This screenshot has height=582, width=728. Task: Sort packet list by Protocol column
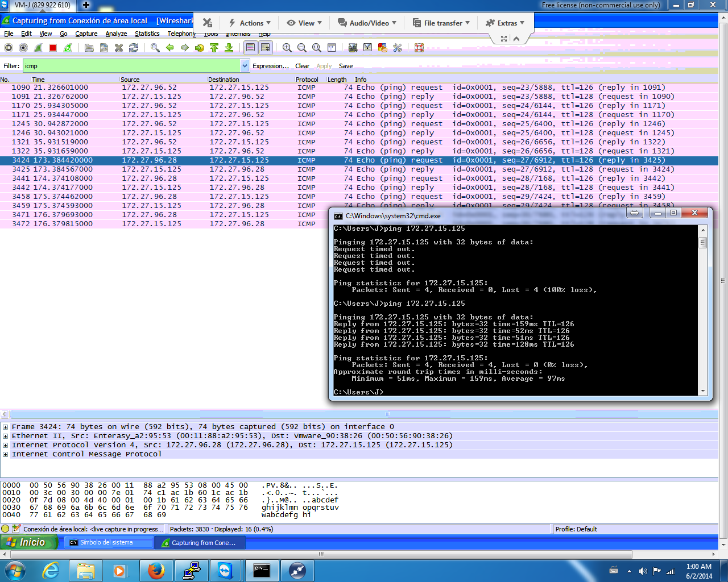[x=310, y=80]
